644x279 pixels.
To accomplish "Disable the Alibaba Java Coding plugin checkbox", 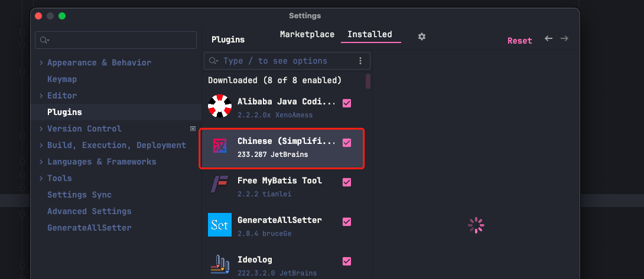I will click(347, 103).
